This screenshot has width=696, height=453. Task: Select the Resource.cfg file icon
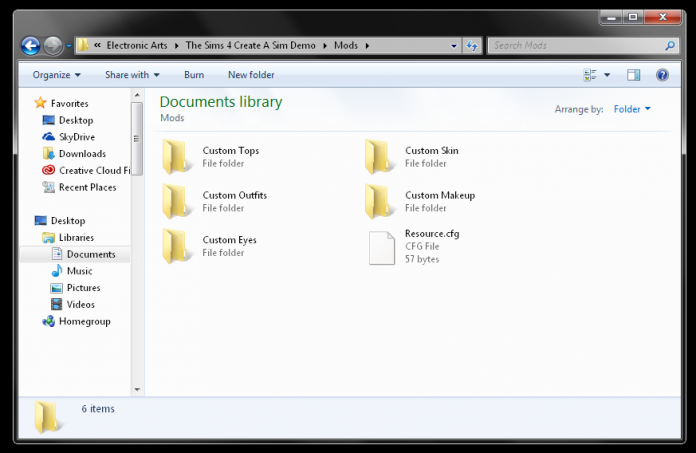[x=382, y=248]
